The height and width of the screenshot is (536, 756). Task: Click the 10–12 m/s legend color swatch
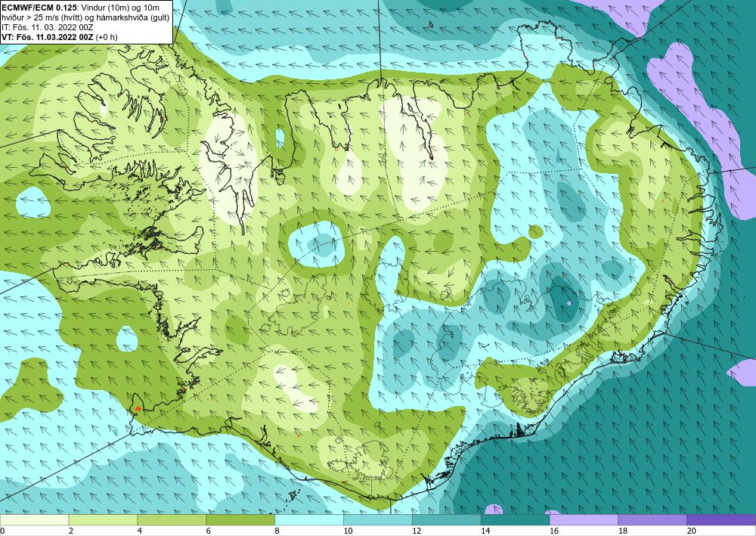tap(377, 520)
